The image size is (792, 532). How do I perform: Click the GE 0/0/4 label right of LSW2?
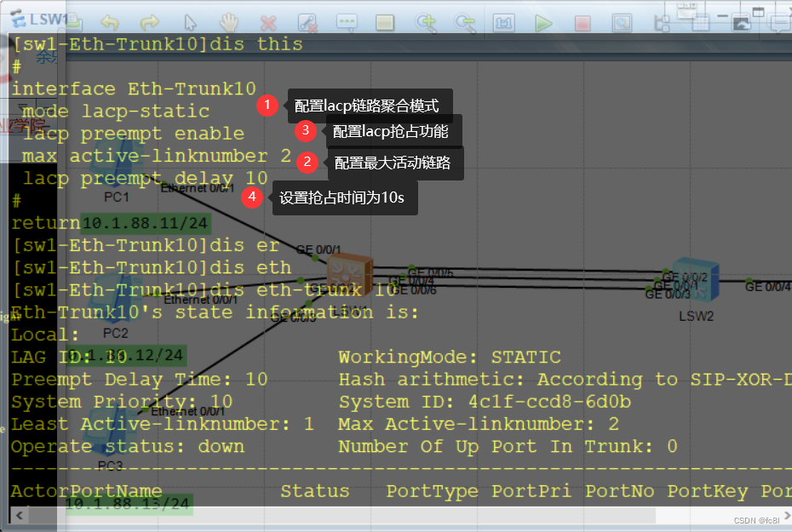[x=768, y=287]
